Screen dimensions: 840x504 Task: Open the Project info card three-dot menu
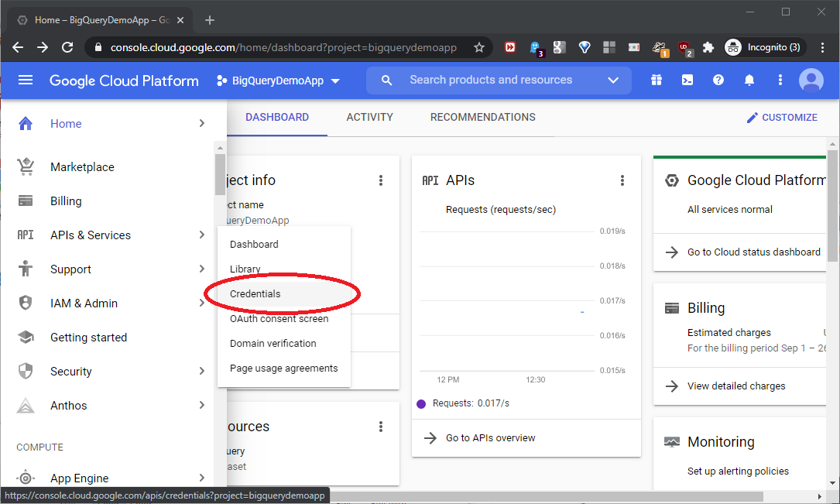point(381,180)
